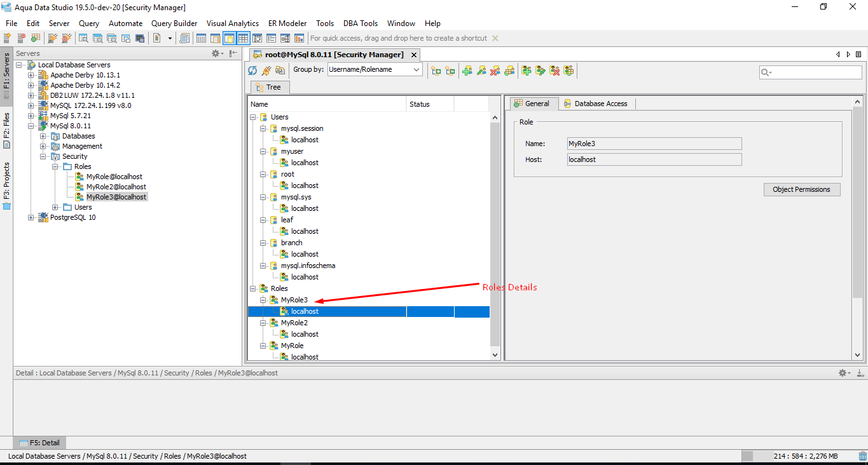868x465 pixels.
Task: Click the new script document icon
Action: coord(157,38)
